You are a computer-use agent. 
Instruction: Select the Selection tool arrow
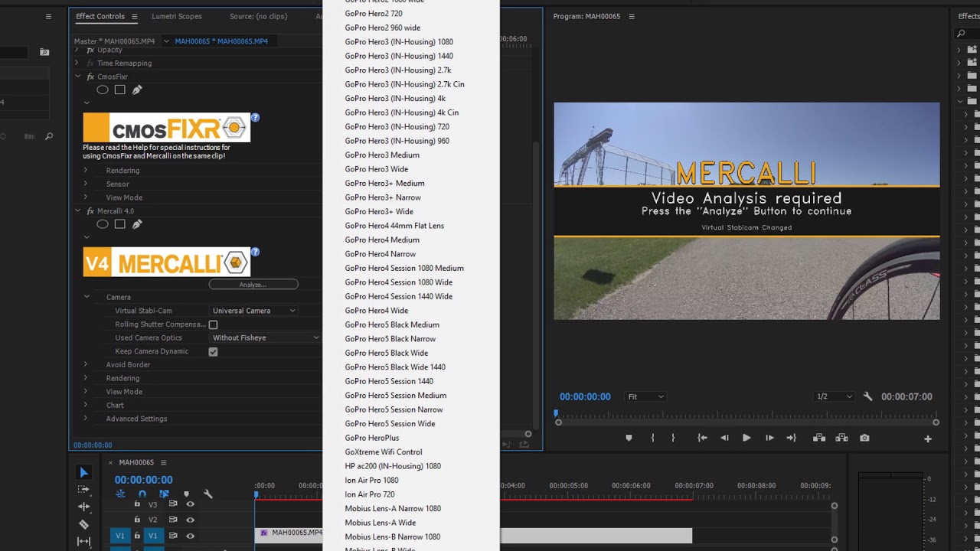point(84,473)
